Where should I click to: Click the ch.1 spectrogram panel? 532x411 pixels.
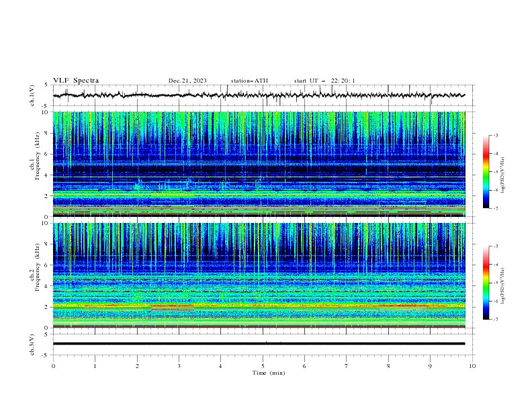259,164
